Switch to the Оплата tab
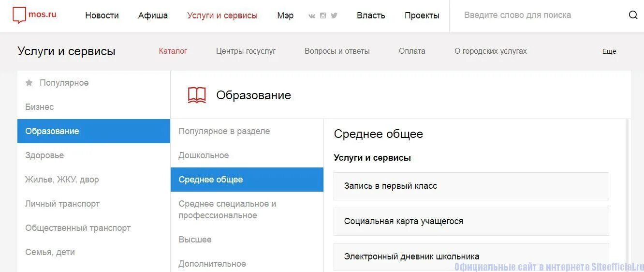This screenshot has width=644, height=272. [412, 51]
